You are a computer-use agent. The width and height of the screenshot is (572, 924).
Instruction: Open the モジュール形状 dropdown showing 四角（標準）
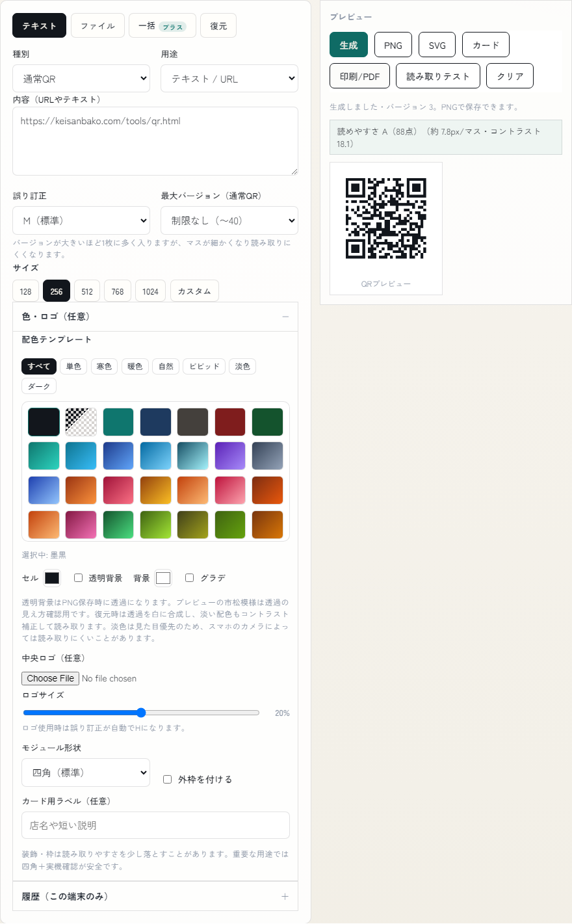(x=86, y=772)
